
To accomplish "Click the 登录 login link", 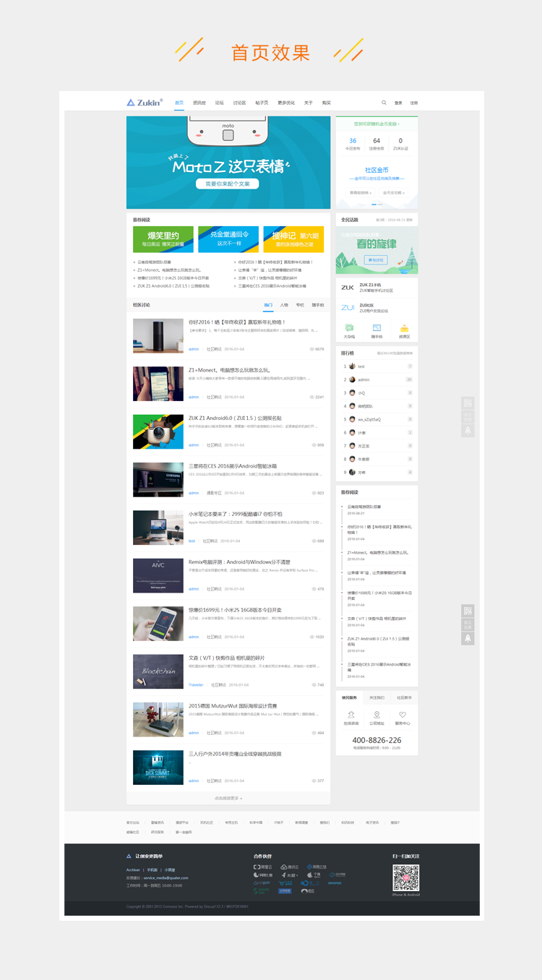I will click(x=398, y=103).
